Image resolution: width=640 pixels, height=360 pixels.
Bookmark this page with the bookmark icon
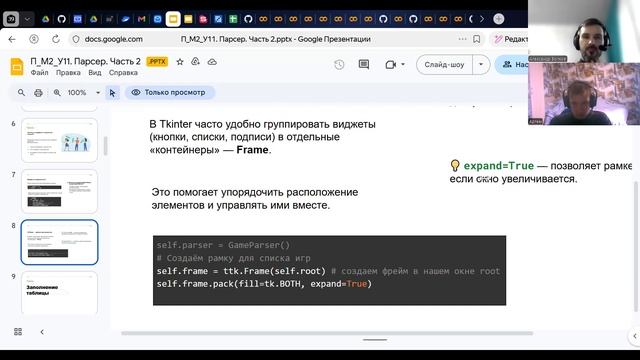[x=476, y=39]
